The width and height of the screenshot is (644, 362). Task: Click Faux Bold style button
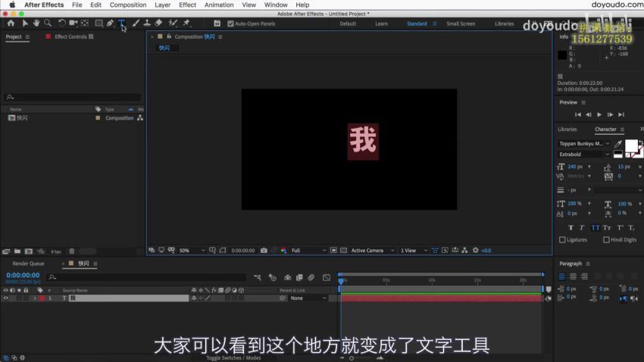pos(571,228)
